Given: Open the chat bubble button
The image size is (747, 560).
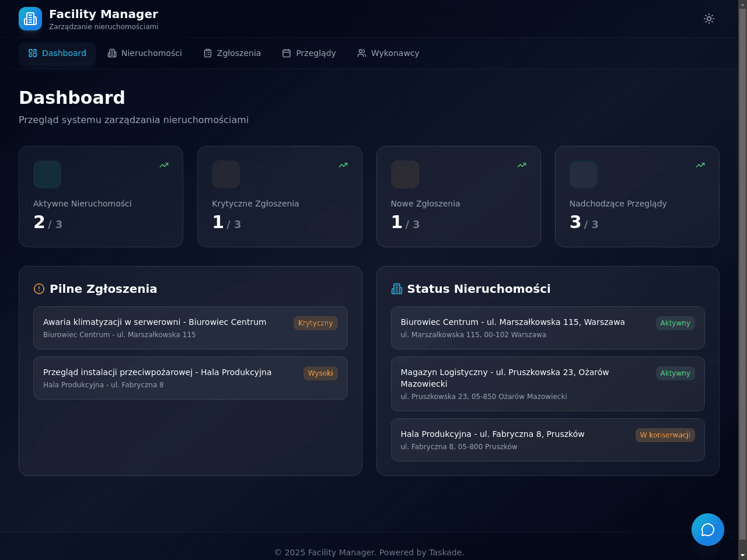Looking at the screenshot, I should pos(708,530).
